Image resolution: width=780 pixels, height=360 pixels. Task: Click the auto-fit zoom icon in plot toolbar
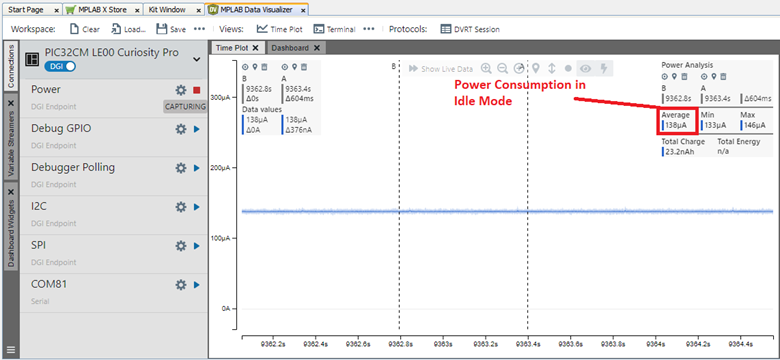click(x=519, y=69)
